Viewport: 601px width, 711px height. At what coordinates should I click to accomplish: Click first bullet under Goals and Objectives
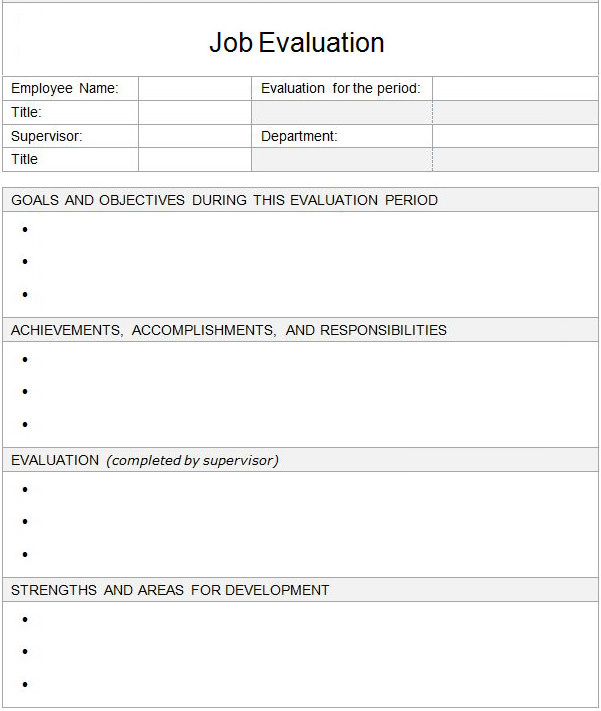click(25, 230)
